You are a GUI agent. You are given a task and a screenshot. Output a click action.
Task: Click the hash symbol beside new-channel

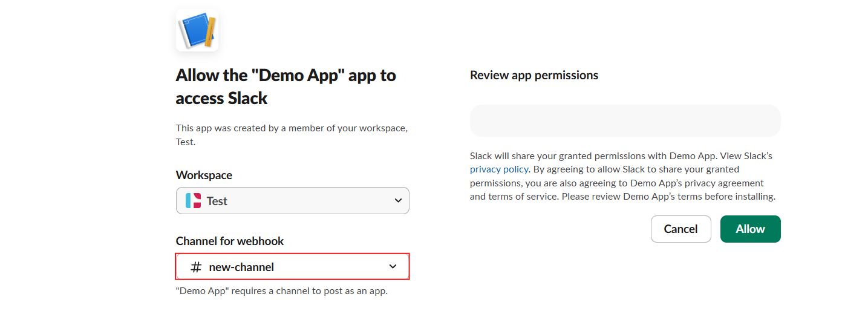coord(195,267)
